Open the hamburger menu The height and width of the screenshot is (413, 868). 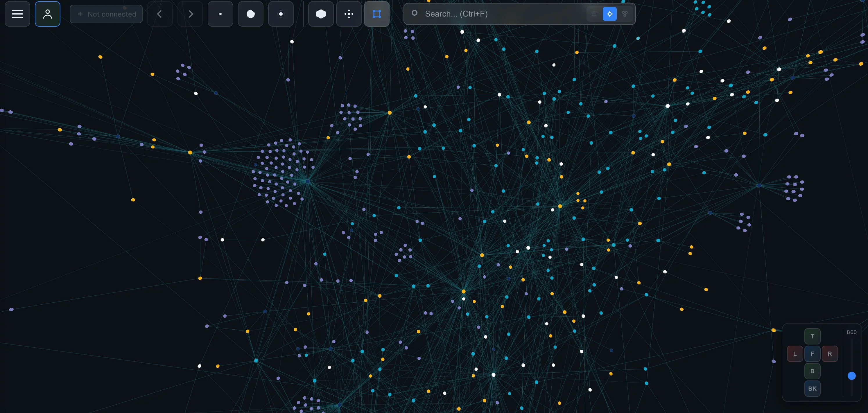click(17, 14)
